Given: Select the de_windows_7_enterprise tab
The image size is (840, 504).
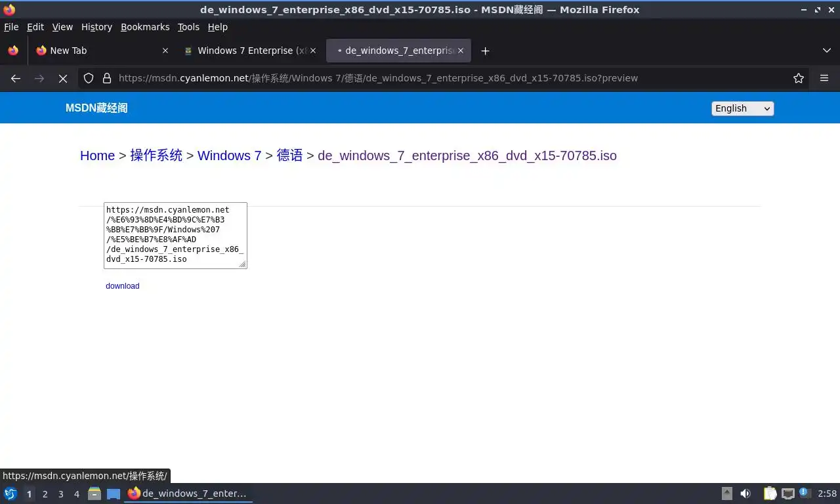Looking at the screenshot, I should click(398, 51).
